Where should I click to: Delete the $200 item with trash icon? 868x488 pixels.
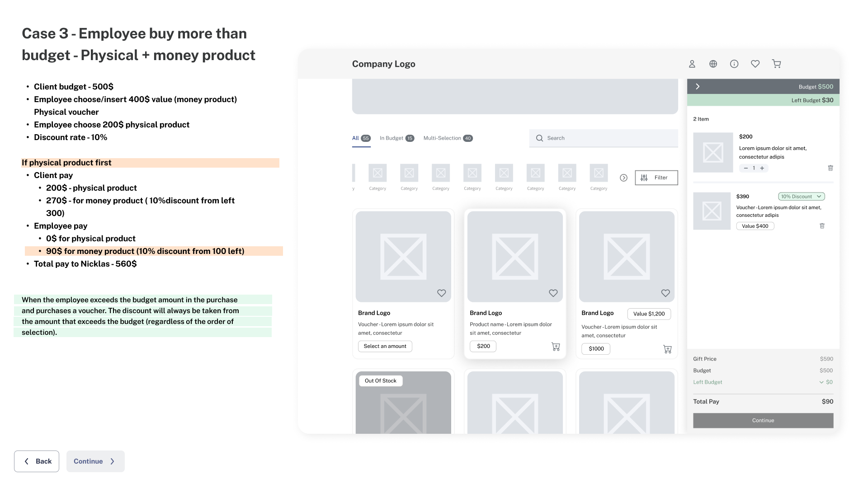[x=830, y=168]
